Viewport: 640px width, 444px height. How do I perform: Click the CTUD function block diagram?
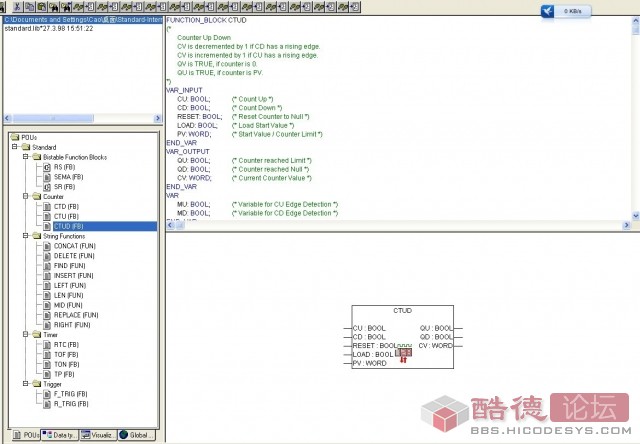coord(402,338)
